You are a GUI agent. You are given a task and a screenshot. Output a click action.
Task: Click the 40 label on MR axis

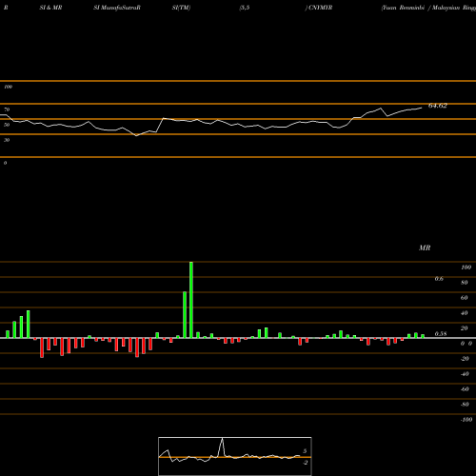pyautogui.click(x=465, y=313)
